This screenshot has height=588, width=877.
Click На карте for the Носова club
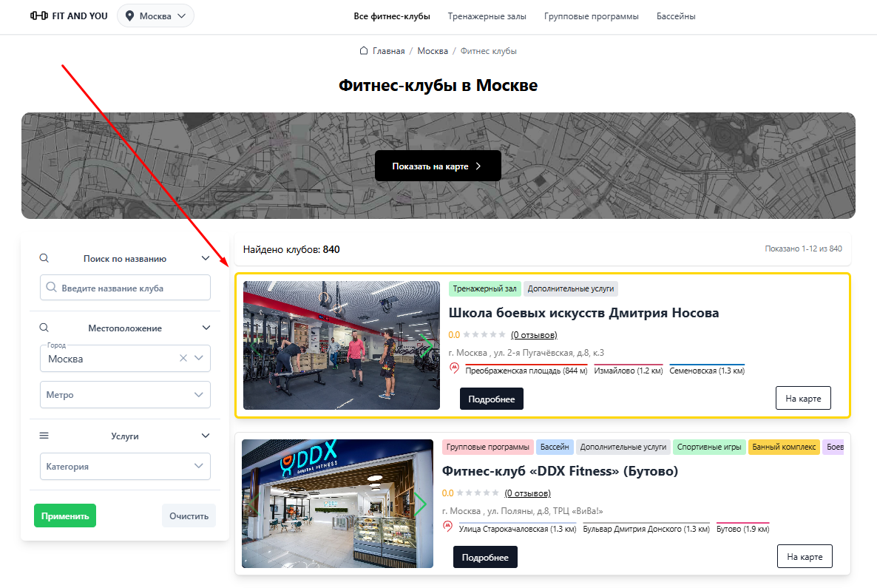(803, 398)
